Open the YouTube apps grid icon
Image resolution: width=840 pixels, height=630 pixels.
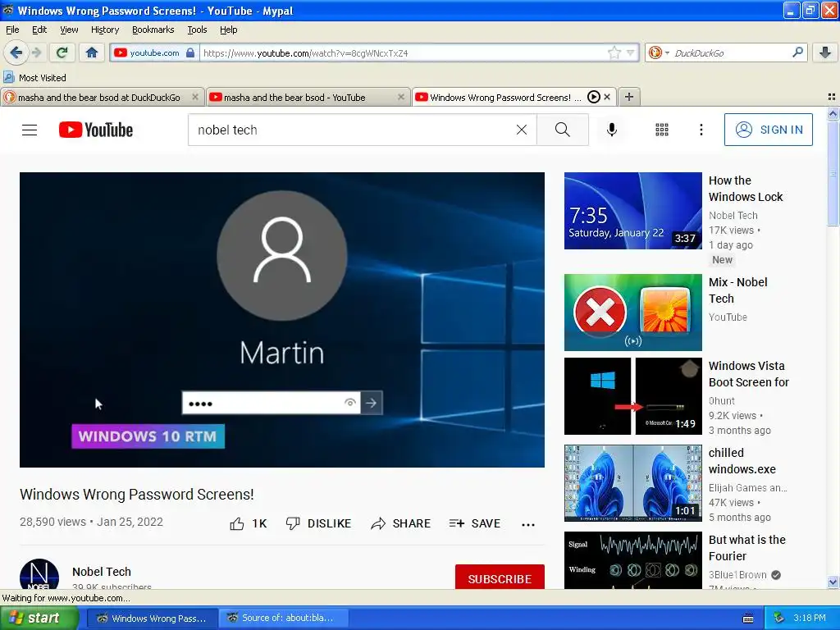(662, 130)
